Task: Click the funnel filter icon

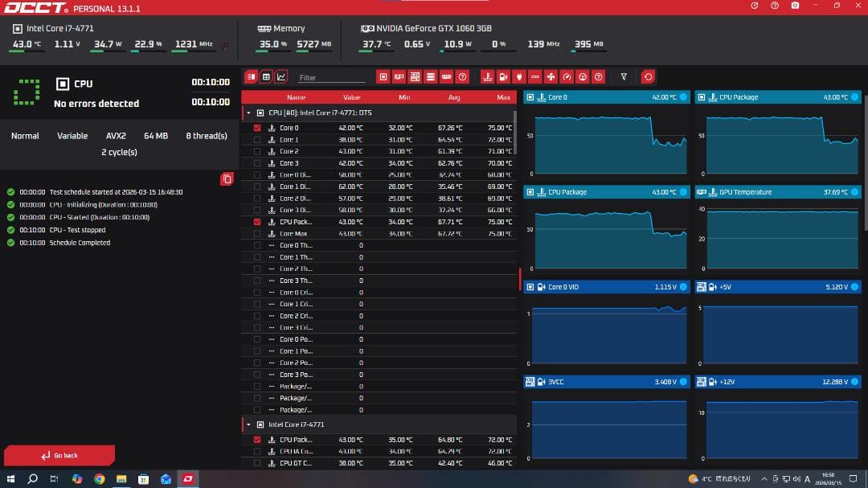Action: (624, 77)
